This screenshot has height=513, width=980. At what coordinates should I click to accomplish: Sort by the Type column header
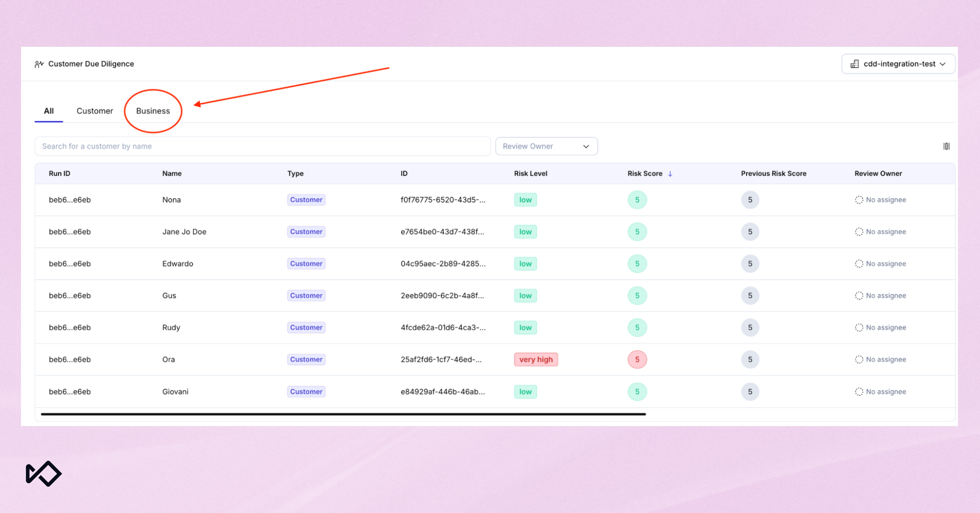click(295, 174)
